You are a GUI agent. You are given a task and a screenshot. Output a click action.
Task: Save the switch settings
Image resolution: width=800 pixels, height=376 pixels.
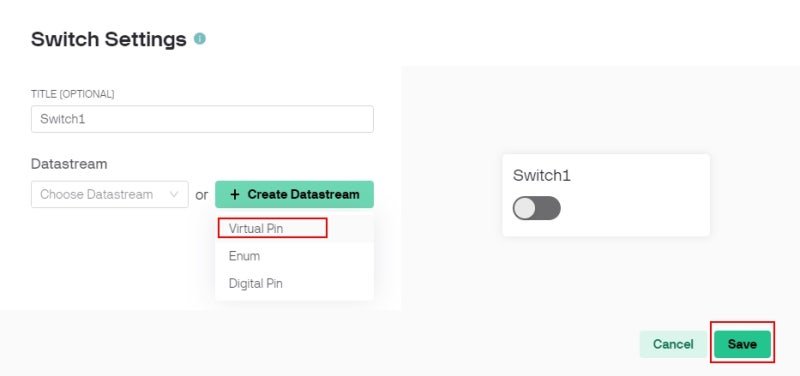tap(742, 344)
